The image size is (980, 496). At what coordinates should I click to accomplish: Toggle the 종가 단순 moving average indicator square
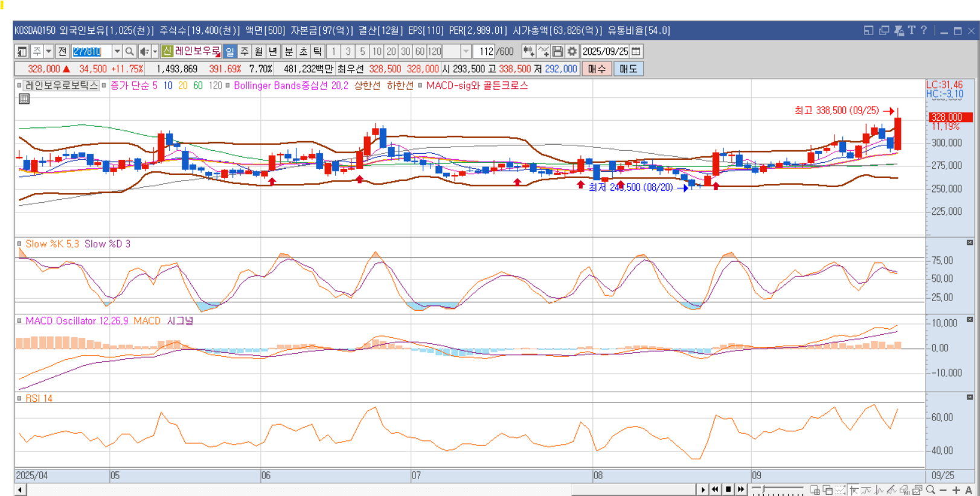pos(104,86)
